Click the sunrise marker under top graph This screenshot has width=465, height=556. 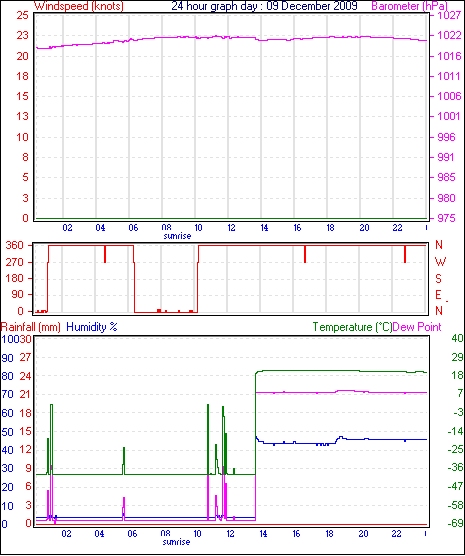177,236
